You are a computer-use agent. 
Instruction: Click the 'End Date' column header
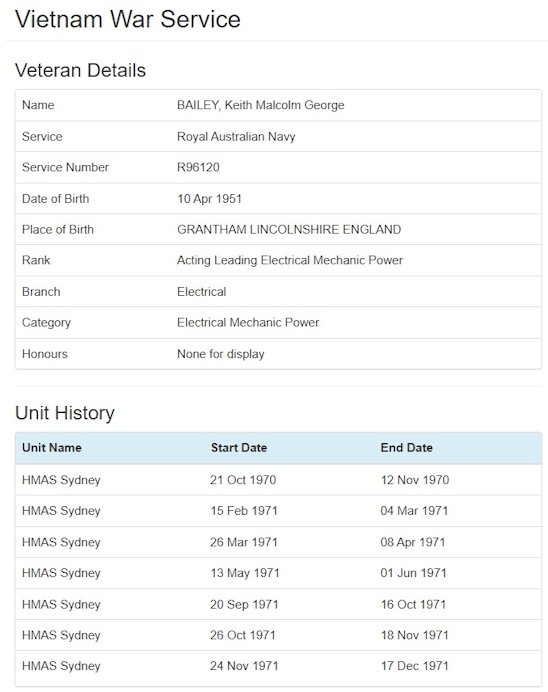click(x=406, y=448)
